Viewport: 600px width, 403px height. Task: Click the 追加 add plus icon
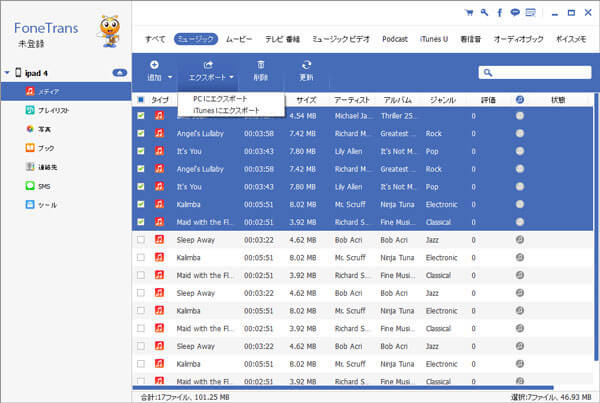(154, 65)
